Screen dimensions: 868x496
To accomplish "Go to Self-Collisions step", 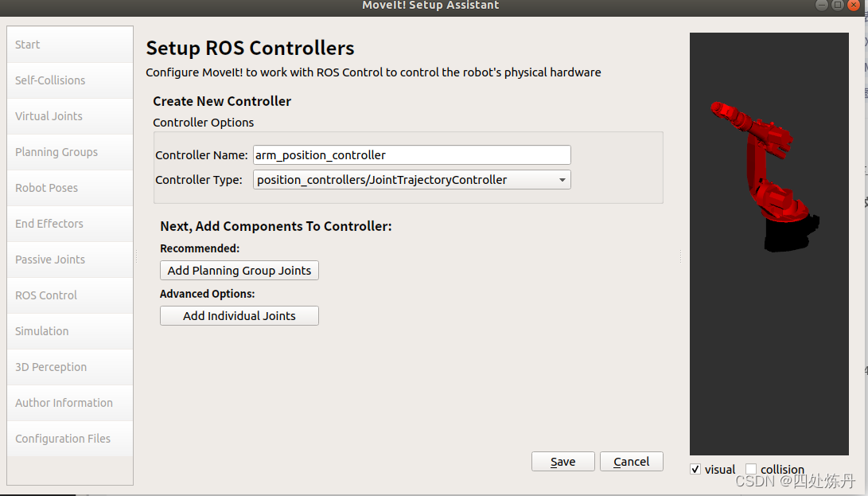I will (x=70, y=80).
